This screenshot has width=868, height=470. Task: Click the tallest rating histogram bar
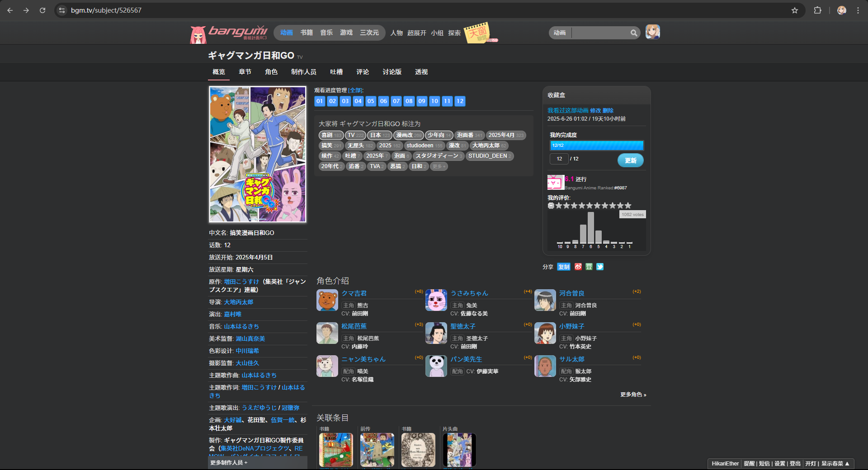591,228
